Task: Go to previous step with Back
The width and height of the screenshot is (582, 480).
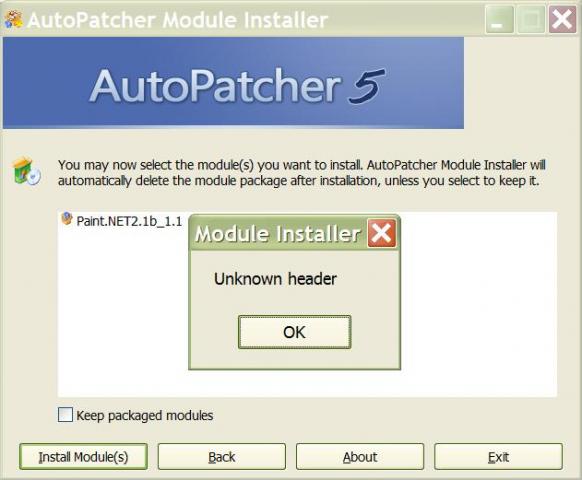Action: tap(222, 457)
